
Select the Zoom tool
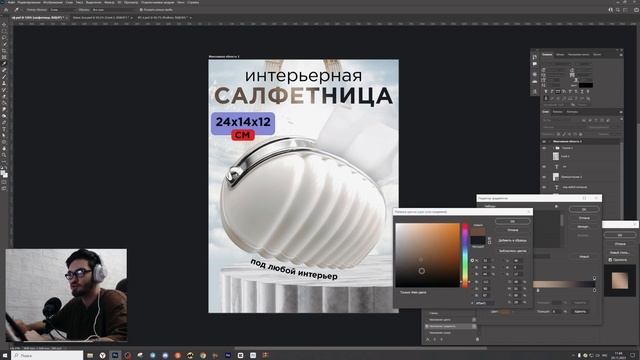click(x=4, y=155)
